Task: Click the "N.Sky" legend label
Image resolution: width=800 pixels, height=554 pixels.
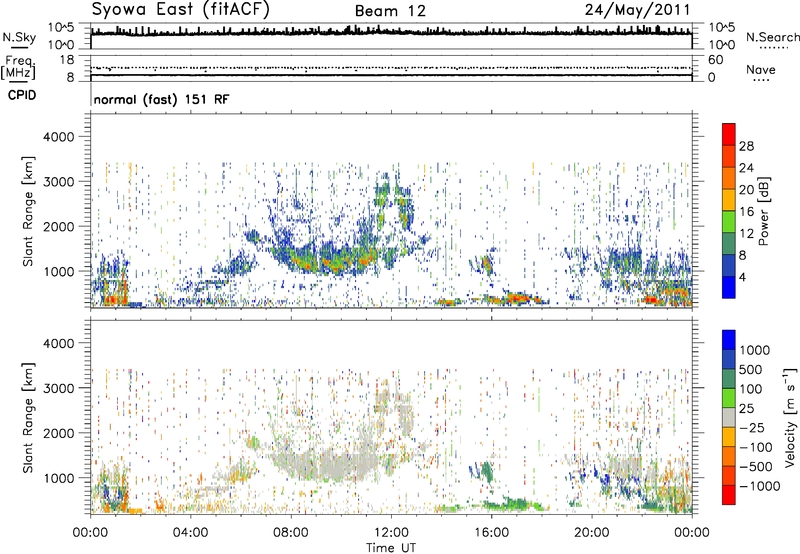Action: coord(19,37)
